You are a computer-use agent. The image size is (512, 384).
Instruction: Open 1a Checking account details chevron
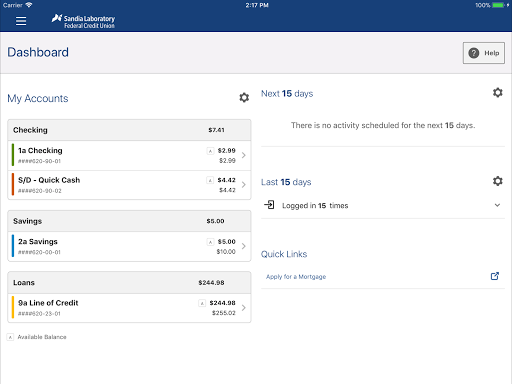(x=244, y=155)
